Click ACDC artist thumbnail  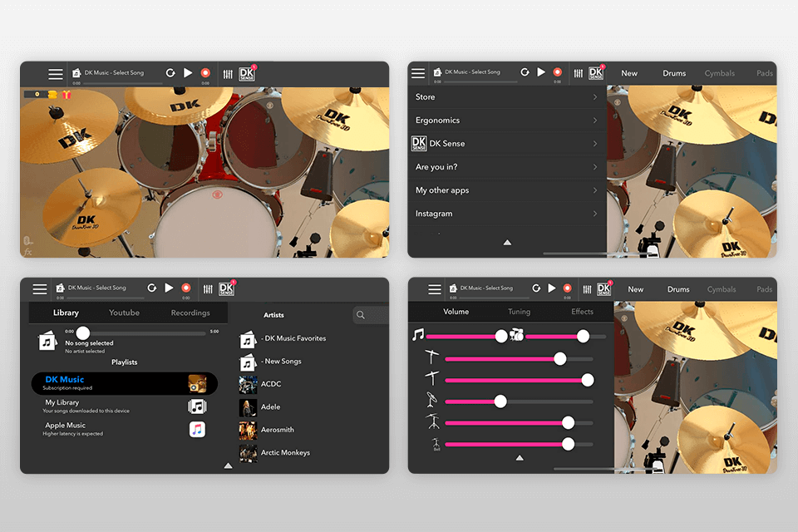click(248, 384)
